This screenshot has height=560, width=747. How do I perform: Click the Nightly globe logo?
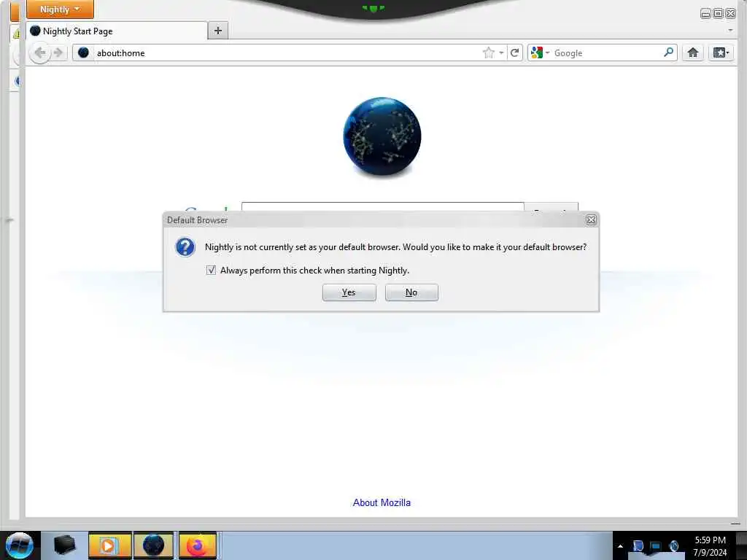click(x=382, y=136)
